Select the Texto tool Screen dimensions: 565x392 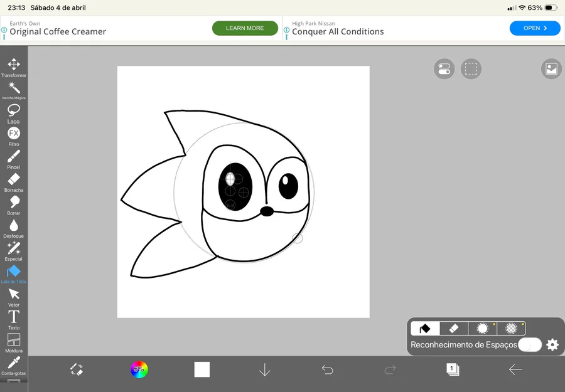(x=14, y=320)
